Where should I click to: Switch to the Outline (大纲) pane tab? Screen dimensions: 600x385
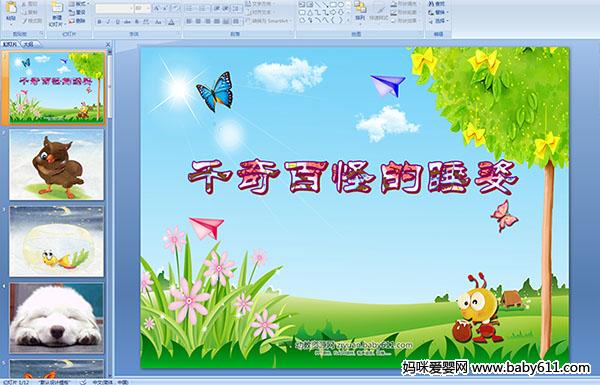point(28,44)
